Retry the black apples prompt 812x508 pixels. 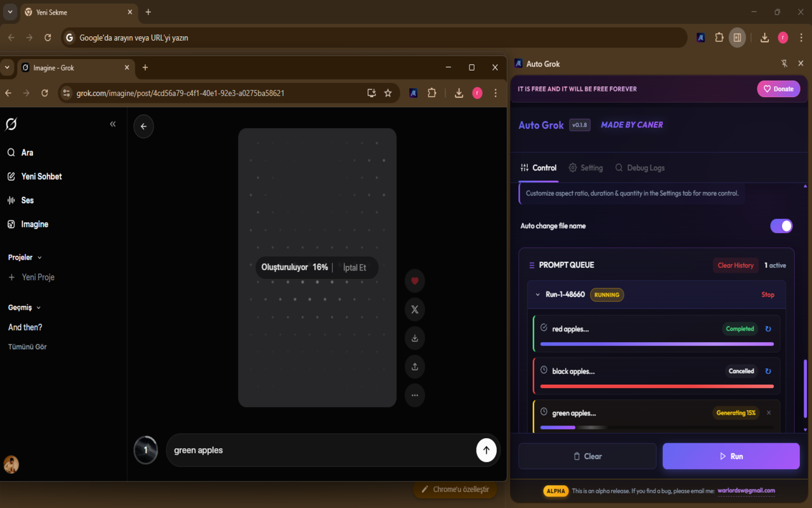point(768,371)
